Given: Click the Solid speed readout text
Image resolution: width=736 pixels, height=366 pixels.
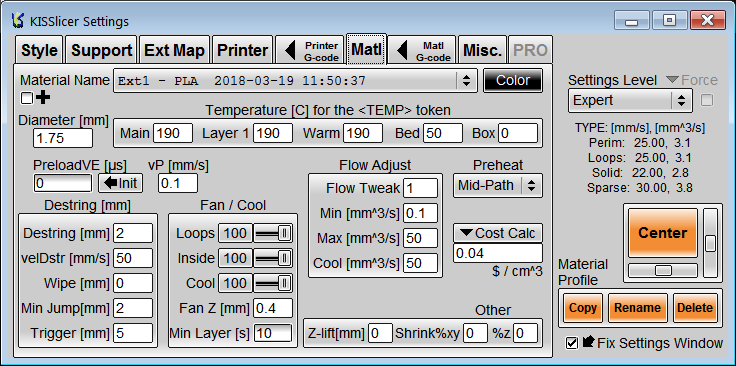Looking at the screenshot, I should (x=640, y=173).
